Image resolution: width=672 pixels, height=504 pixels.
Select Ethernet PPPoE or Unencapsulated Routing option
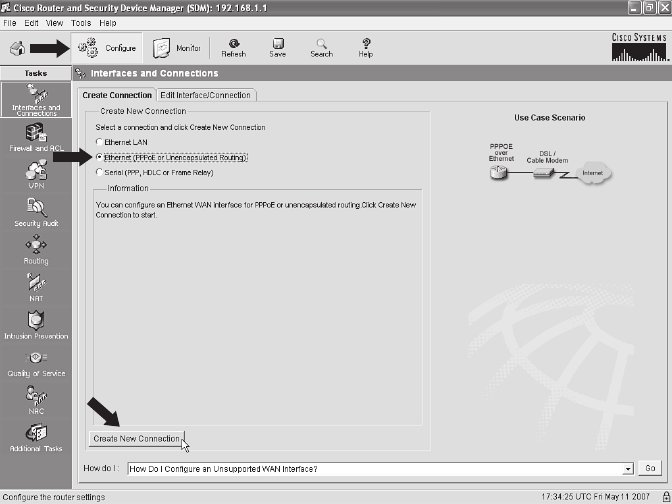pyautogui.click(x=99, y=157)
